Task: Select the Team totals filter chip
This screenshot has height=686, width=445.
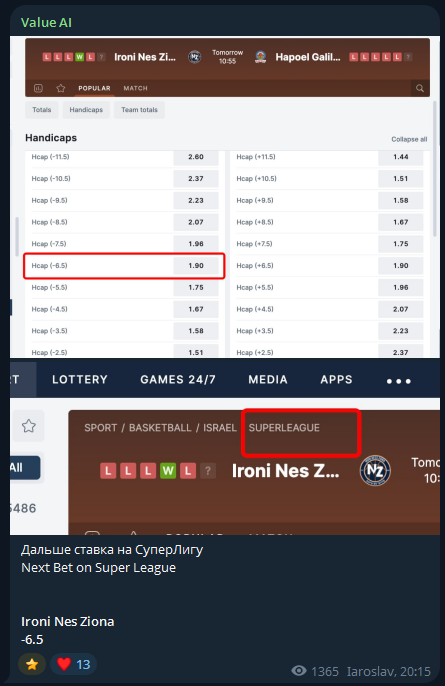Action: pos(140,110)
